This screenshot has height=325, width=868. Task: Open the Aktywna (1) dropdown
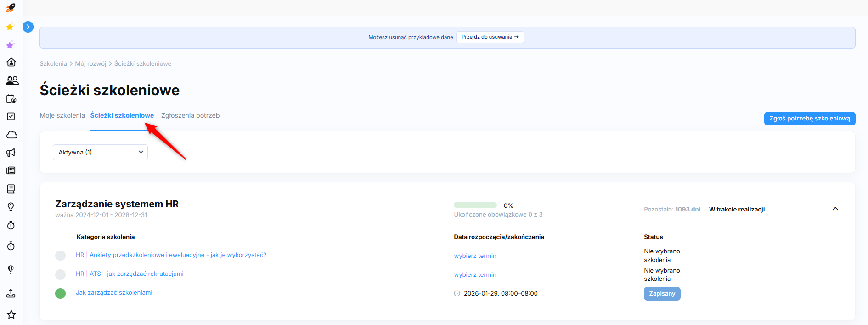pyautogui.click(x=100, y=152)
